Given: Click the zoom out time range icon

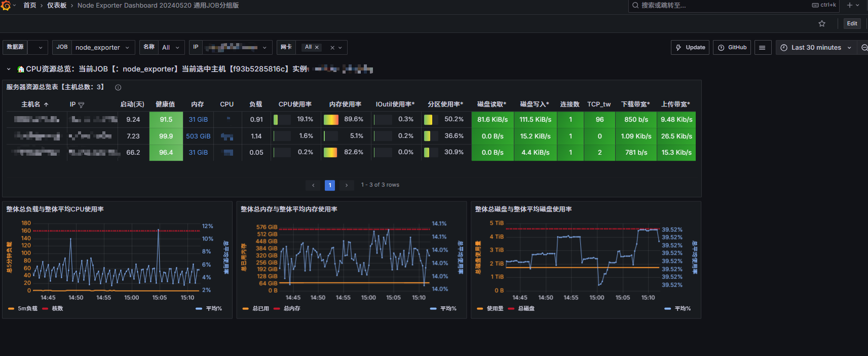Looking at the screenshot, I should (864, 47).
